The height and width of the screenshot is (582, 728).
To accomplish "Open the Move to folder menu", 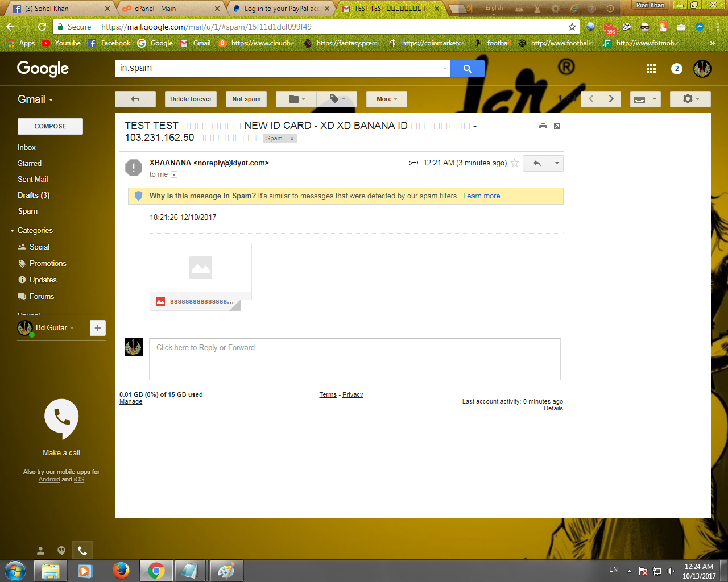I will (x=296, y=99).
